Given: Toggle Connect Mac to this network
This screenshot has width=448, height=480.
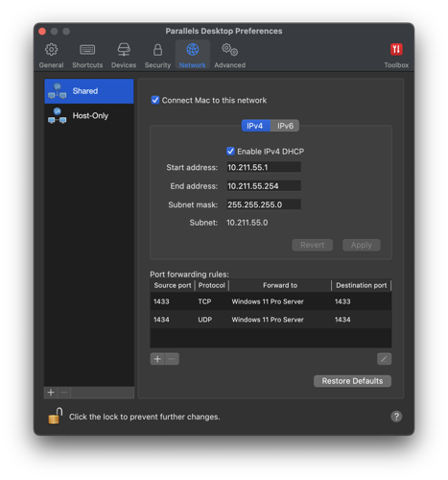Looking at the screenshot, I should 155,100.
